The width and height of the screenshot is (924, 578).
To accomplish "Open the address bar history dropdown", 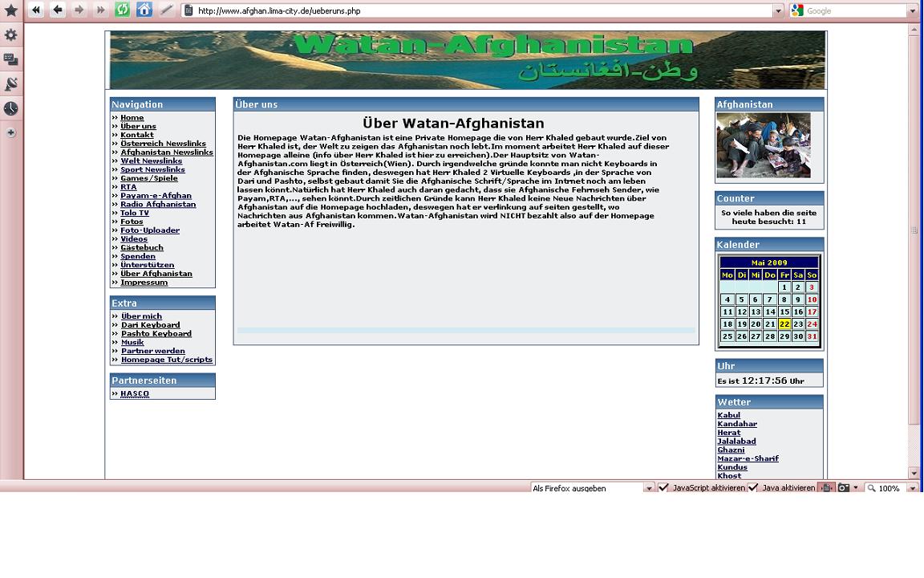I will tap(778, 10).
